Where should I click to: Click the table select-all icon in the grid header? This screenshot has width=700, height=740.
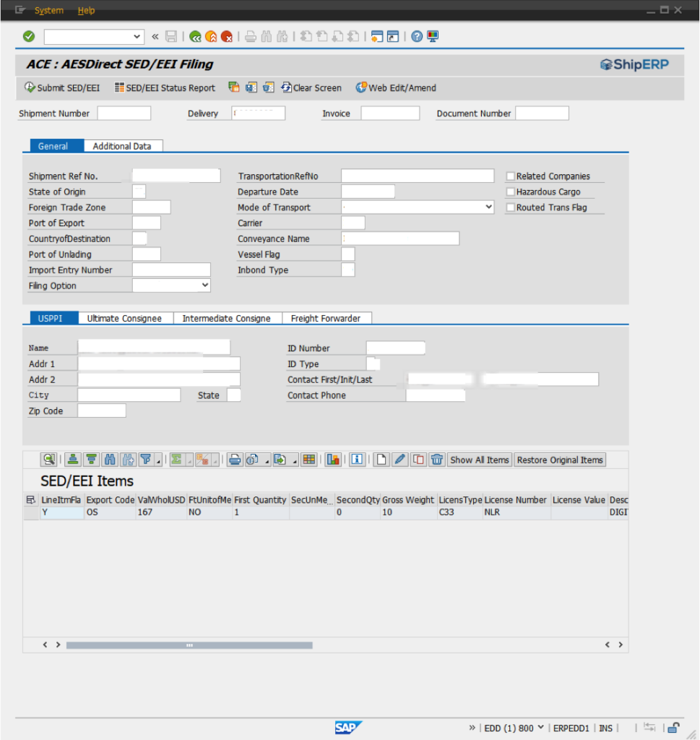31,500
